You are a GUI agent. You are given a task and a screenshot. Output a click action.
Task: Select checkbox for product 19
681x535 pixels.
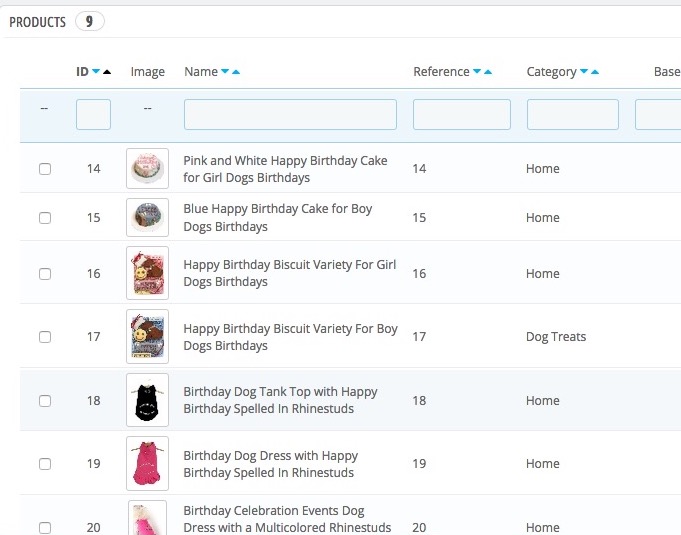[45, 464]
